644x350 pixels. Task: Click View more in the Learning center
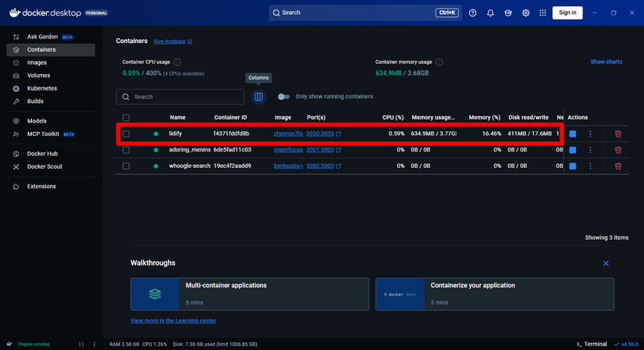point(173,320)
